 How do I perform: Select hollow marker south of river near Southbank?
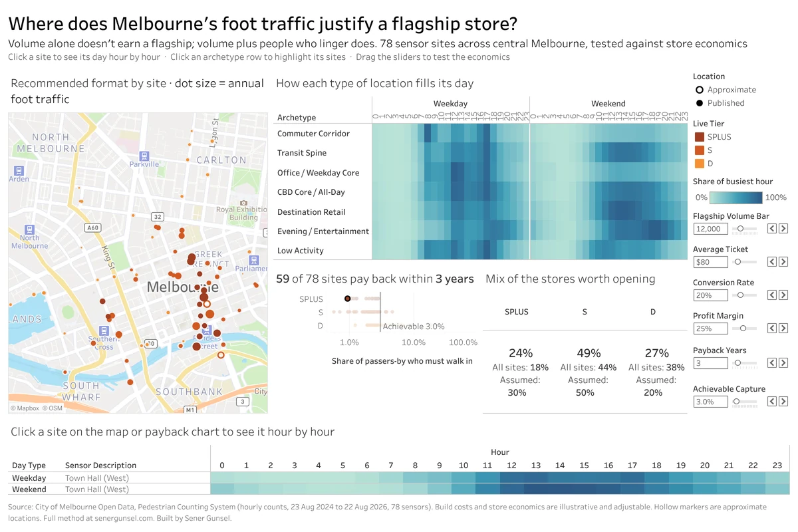pyautogui.click(x=221, y=355)
